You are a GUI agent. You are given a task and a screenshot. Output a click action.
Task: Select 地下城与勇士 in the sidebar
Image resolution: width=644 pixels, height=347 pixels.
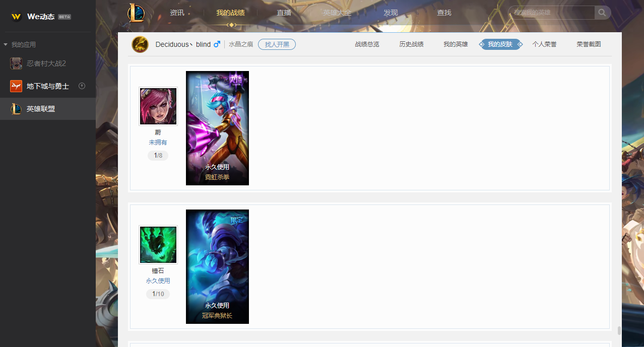pos(48,86)
